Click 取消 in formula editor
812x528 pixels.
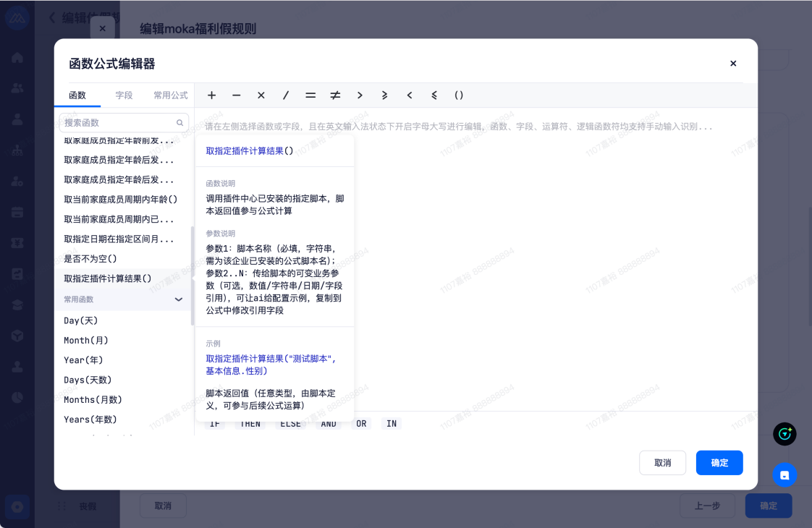pyautogui.click(x=662, y=463)
